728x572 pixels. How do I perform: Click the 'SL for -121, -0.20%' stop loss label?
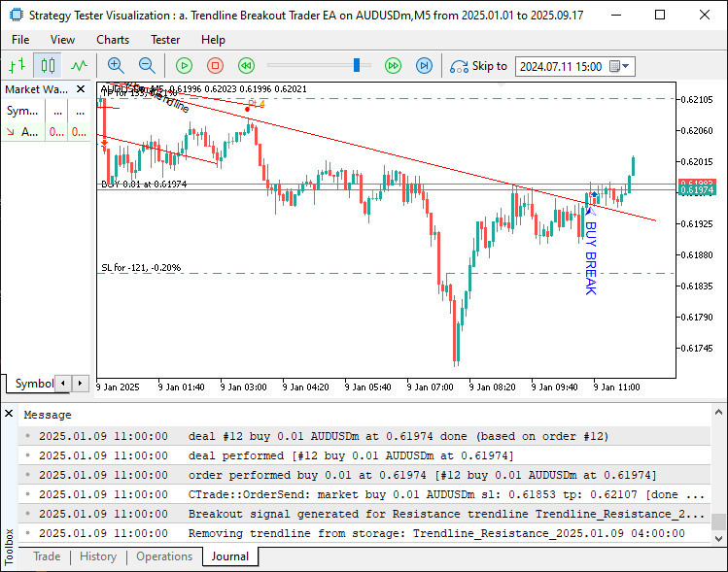coord(141,268)
